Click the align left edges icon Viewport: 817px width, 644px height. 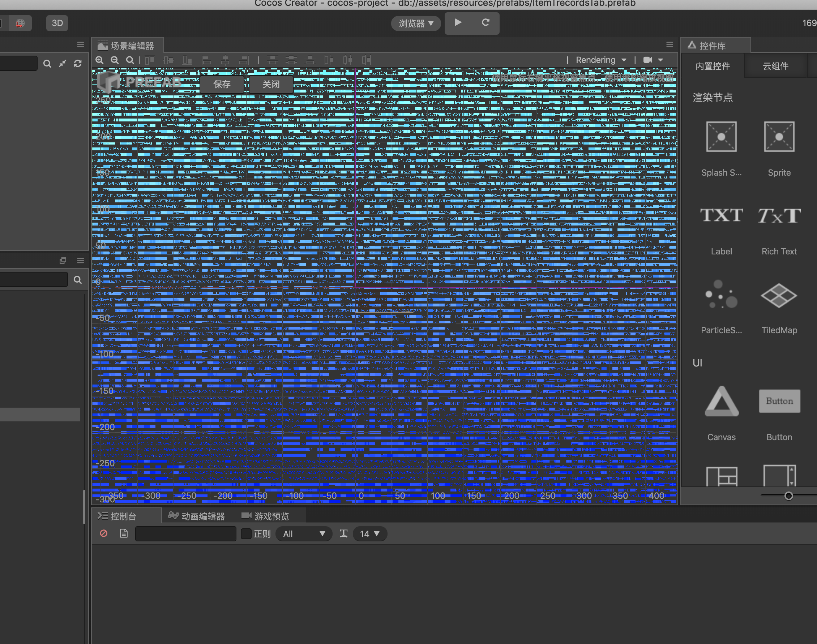coord(206,60)
